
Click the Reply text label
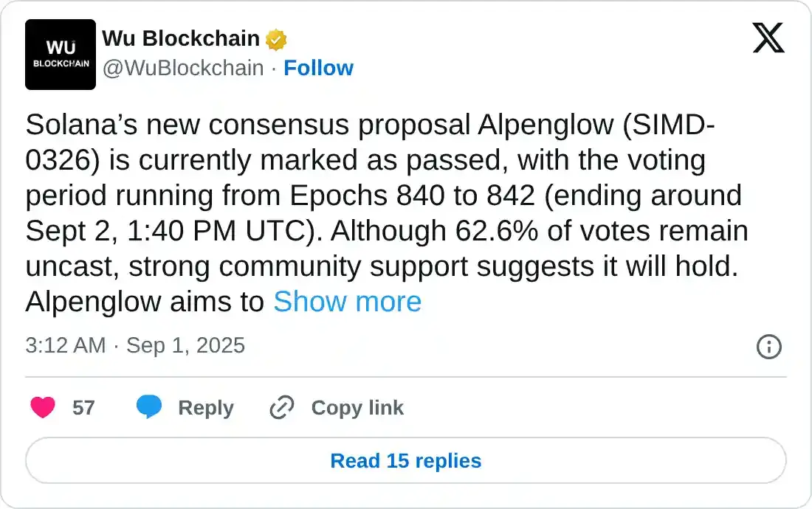click(205, 408)
